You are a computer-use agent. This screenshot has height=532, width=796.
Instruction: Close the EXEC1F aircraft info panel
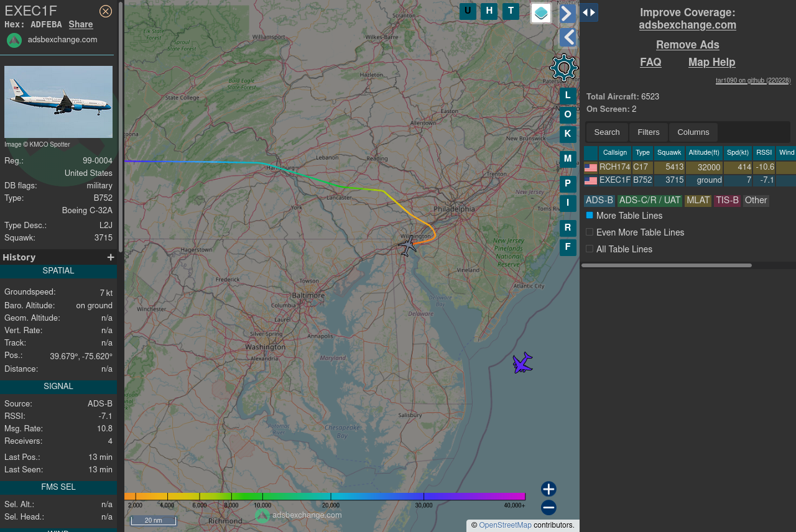tap(106, 11)
